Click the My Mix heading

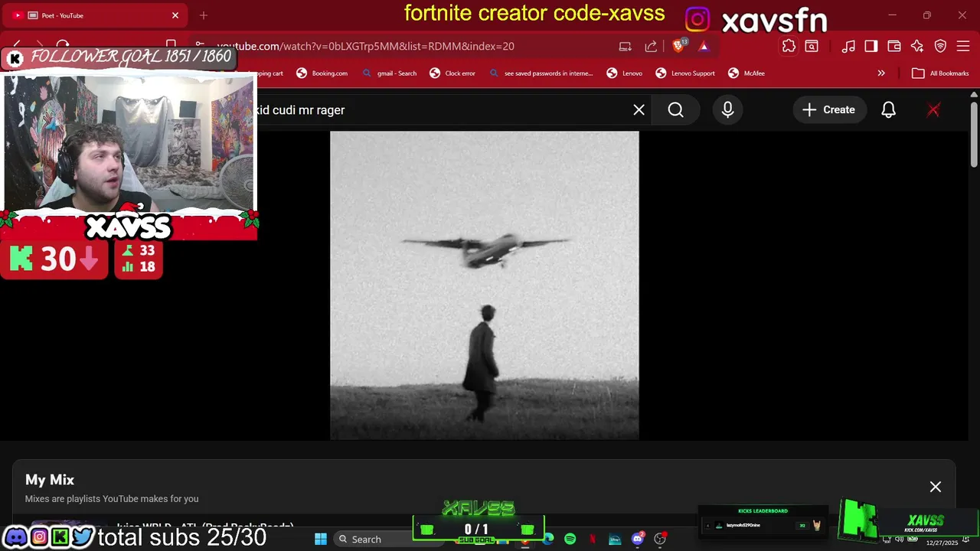pyautogui.click(x=50, y=480)
